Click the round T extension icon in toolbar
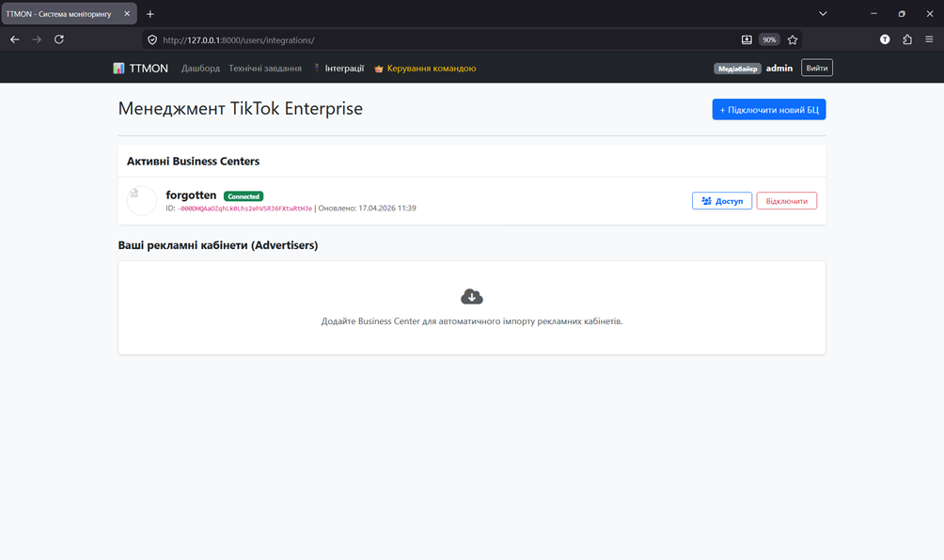Screen dimensions: 944x560 click(885, 39)
